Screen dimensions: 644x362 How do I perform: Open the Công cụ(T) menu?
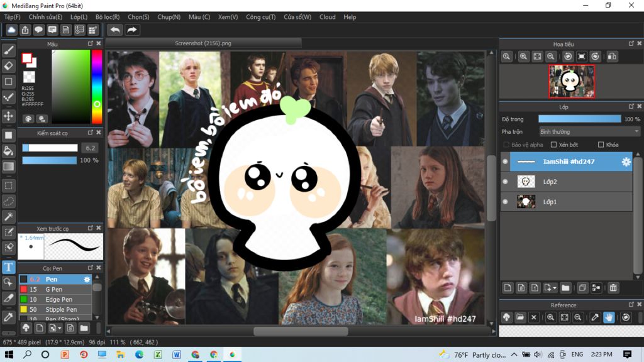(261, 17)
